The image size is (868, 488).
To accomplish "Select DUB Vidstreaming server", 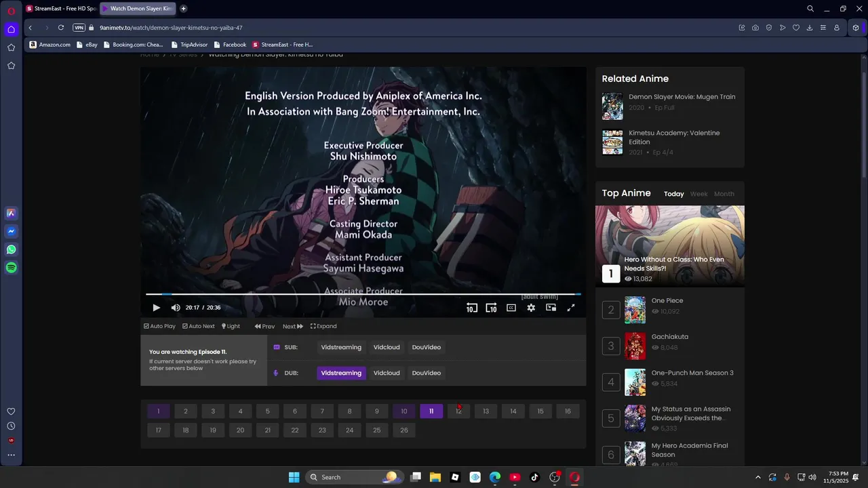I will (341, 373).
